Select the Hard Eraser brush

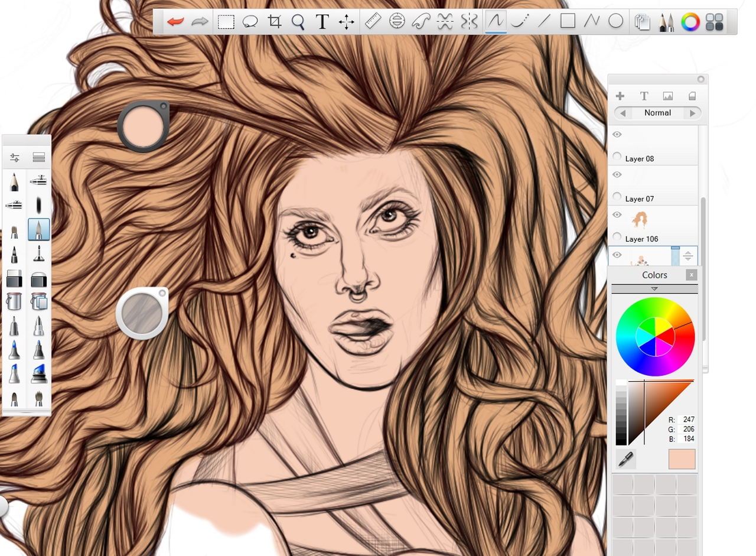pos(14,278)
